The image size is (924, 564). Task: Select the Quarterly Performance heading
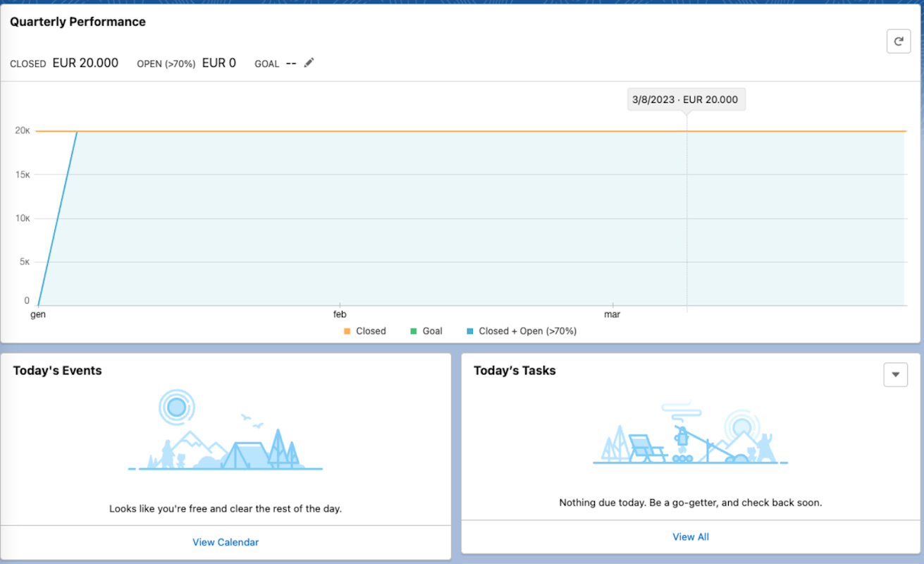click(x=78, y=22)
